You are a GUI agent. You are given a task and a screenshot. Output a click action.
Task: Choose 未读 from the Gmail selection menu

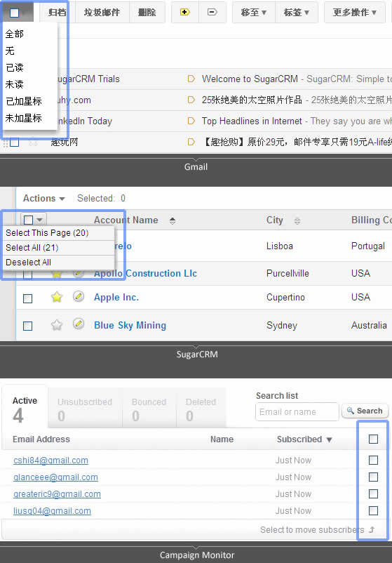14,84
